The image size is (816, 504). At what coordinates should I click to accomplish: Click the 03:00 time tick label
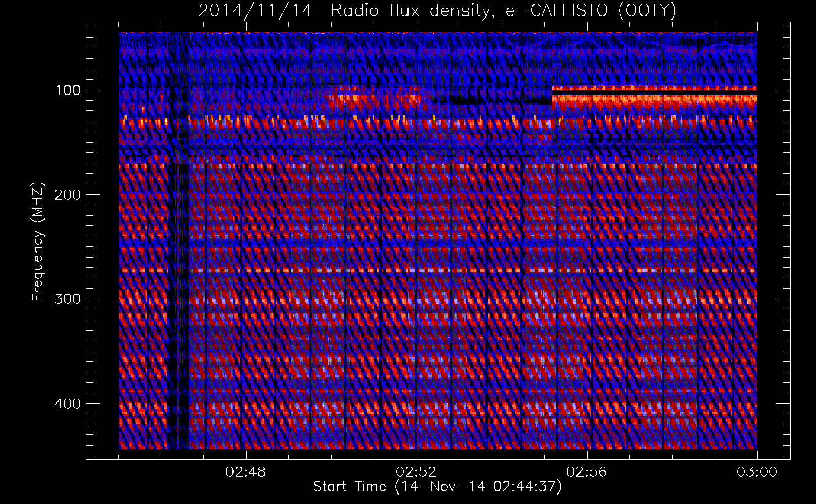[757, 472]
